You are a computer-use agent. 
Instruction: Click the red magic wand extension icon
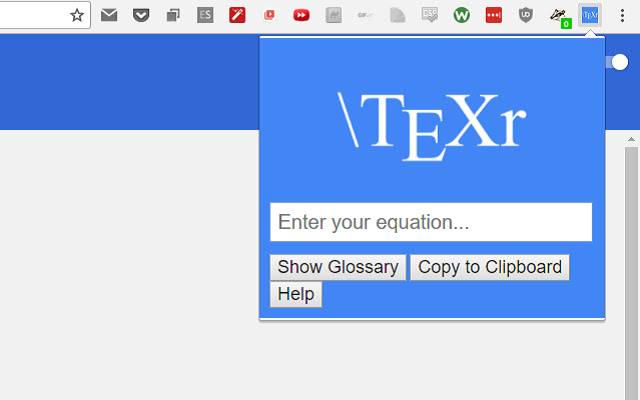[x=237, y=16]
